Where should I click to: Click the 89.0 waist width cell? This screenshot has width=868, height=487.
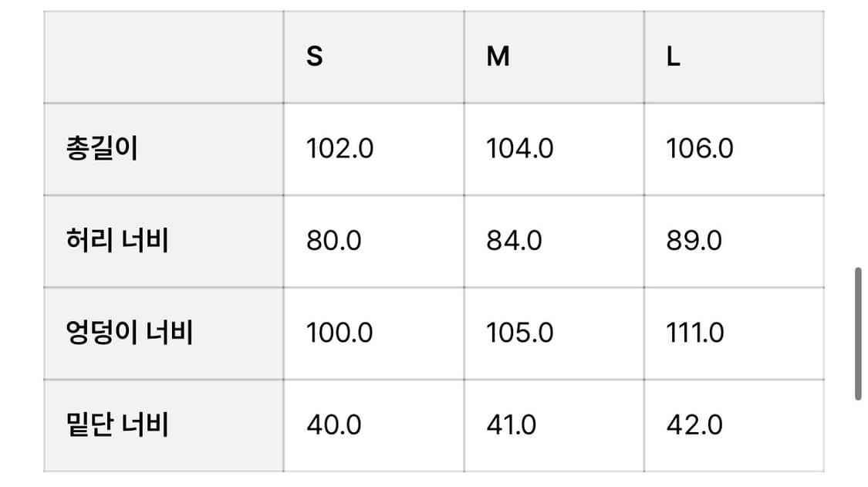pyautogui.click(x=694, y=241)
